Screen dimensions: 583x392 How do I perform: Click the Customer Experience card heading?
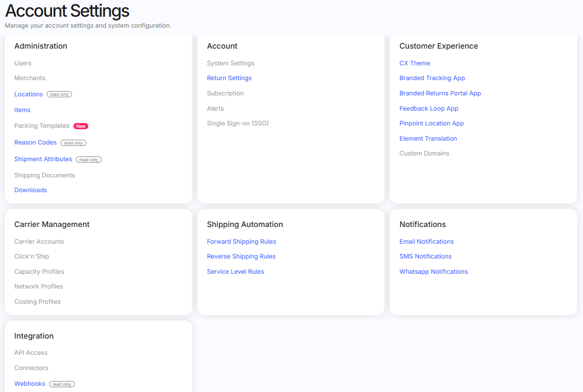[x=438, y=46]
